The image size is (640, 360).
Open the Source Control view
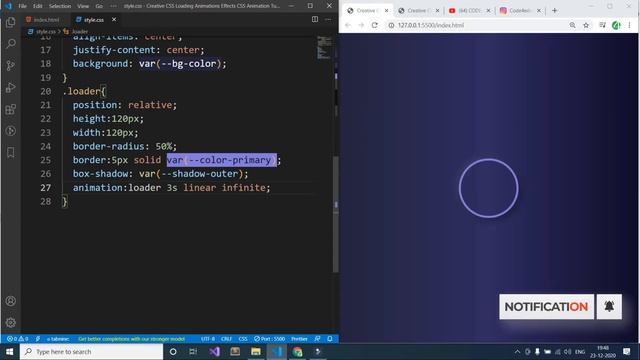[x=11, y=65]
